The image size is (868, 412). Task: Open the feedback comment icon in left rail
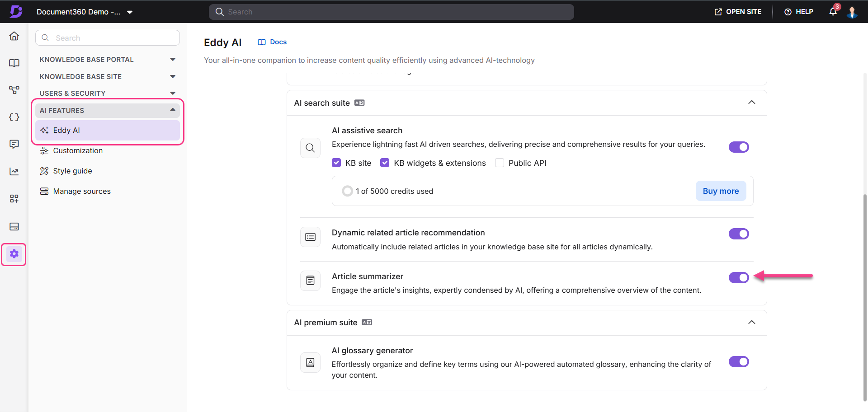click(x=14, y=144)
